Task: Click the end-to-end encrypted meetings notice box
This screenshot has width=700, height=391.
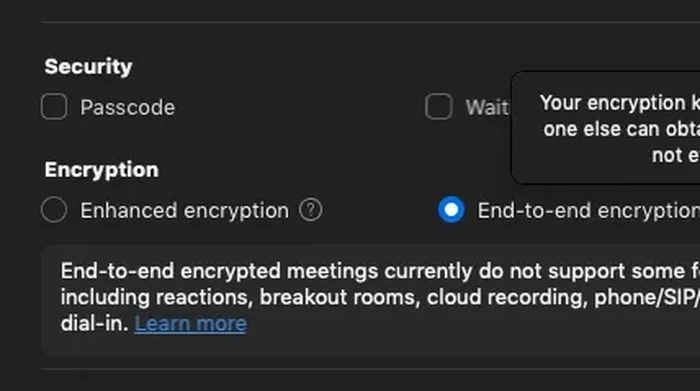Action: click(371, 300)
